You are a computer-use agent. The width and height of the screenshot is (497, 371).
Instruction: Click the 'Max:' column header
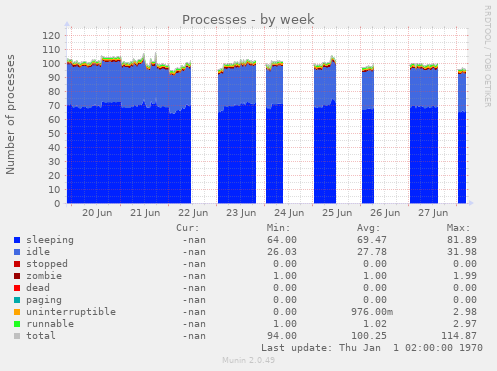click(x=458, y=228)
